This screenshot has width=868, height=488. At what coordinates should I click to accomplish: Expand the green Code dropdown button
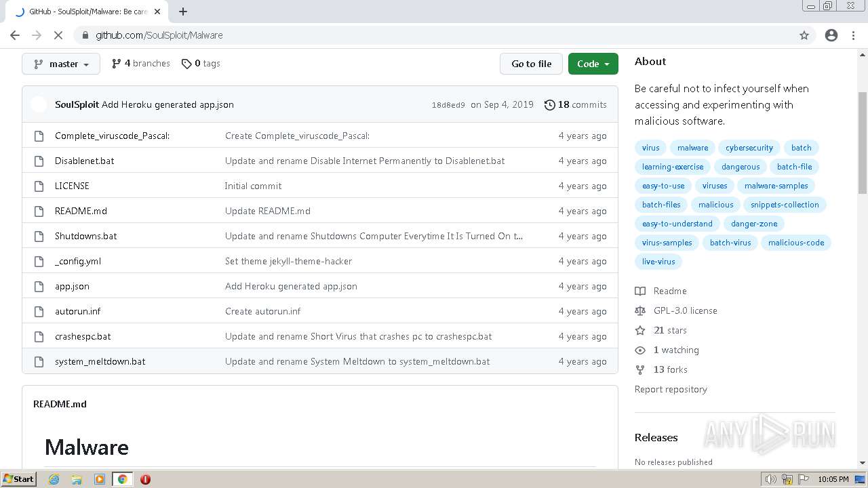(593, 64)
